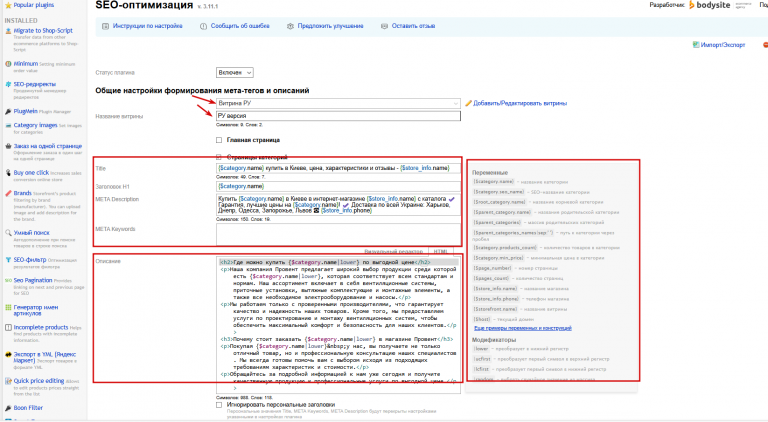Click the Предложить улучшение icon
Image resolution: width=768 pixels, height=422 pixels.
[290, 26]
